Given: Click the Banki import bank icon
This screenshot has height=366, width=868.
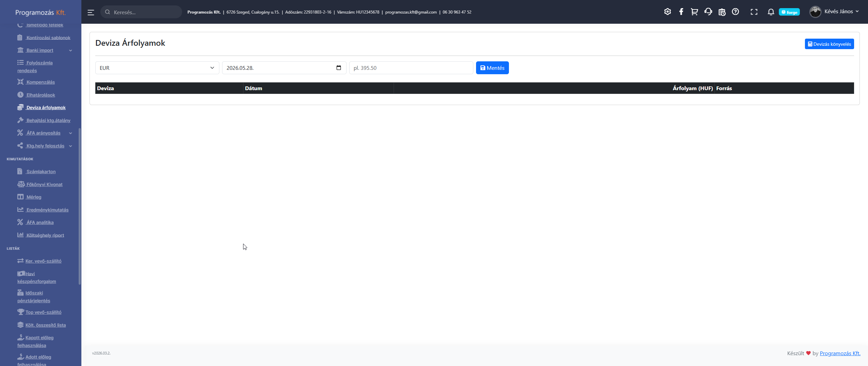Looking at the screenshot, I should pyautogui.click(x=20, y=50).
